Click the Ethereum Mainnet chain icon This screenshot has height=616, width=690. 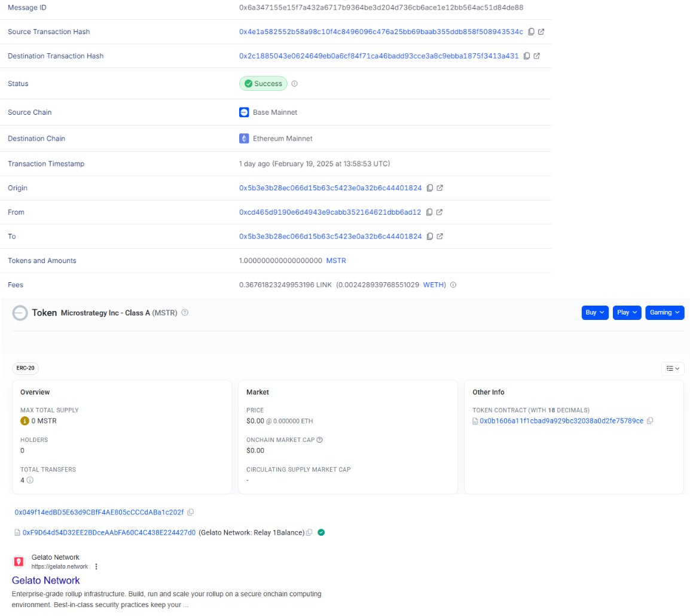point(244,139)
